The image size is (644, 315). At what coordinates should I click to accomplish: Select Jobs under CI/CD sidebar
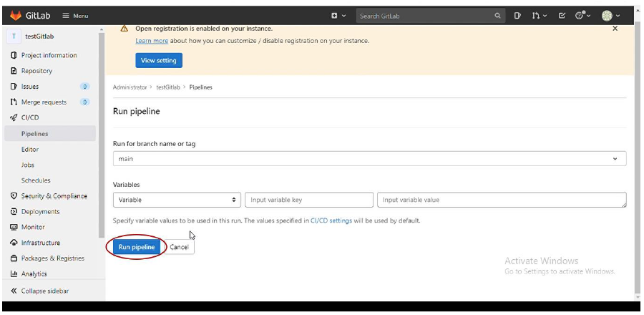coord(27,165)
